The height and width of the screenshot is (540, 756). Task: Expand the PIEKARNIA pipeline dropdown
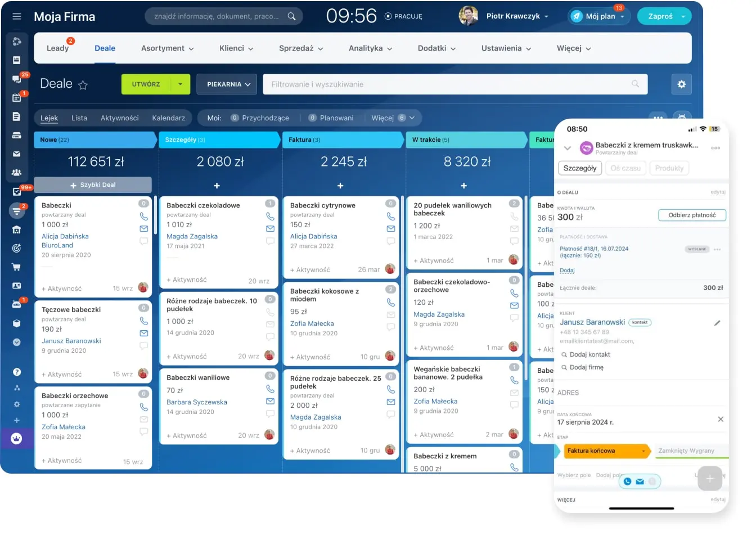228,84
